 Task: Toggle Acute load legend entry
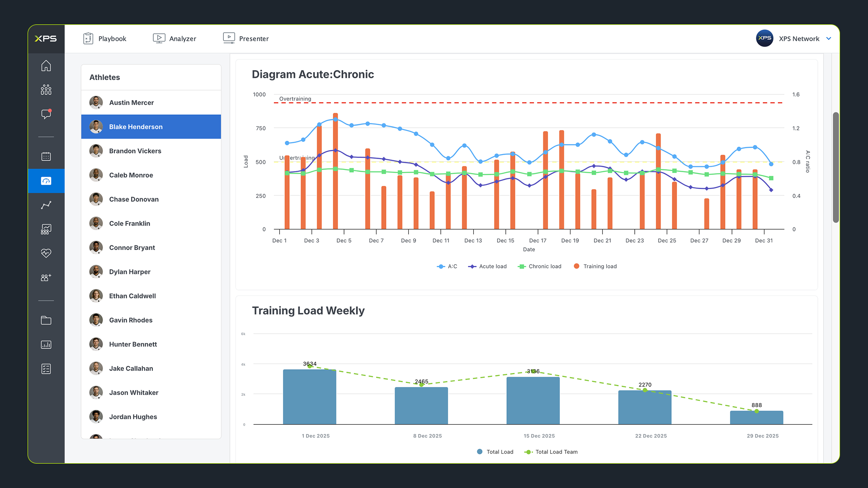point(487,266)
